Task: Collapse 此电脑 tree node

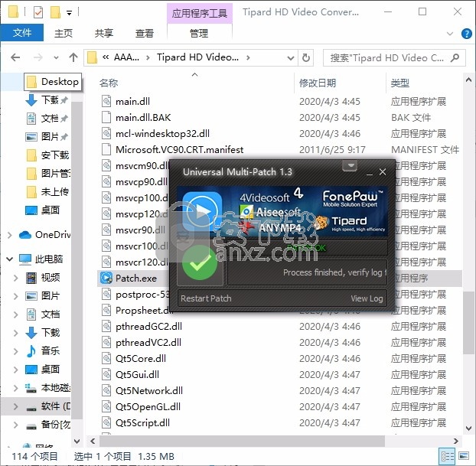Action: tap(10, 259)
